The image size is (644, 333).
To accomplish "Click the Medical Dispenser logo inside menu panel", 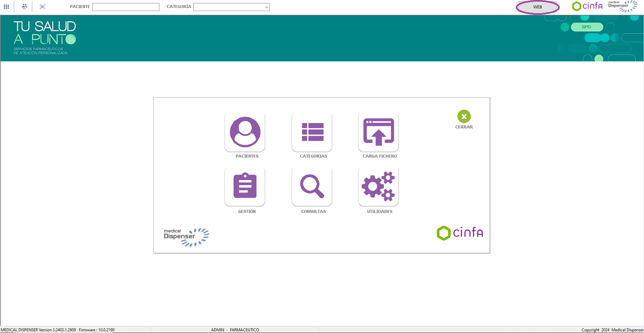I will tap(186, 237).
